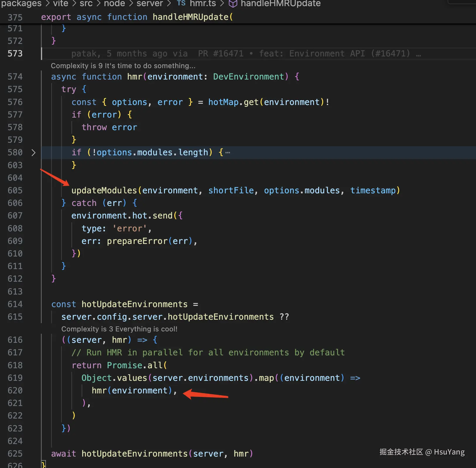Click the 'Run HMR in parallel' comment
The height and width of the screenshot is (468, 476).
(x=208, y=352)
